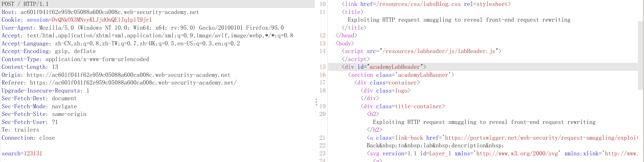Click the Origin header line

pyautogui.click(x=116, y=75)
